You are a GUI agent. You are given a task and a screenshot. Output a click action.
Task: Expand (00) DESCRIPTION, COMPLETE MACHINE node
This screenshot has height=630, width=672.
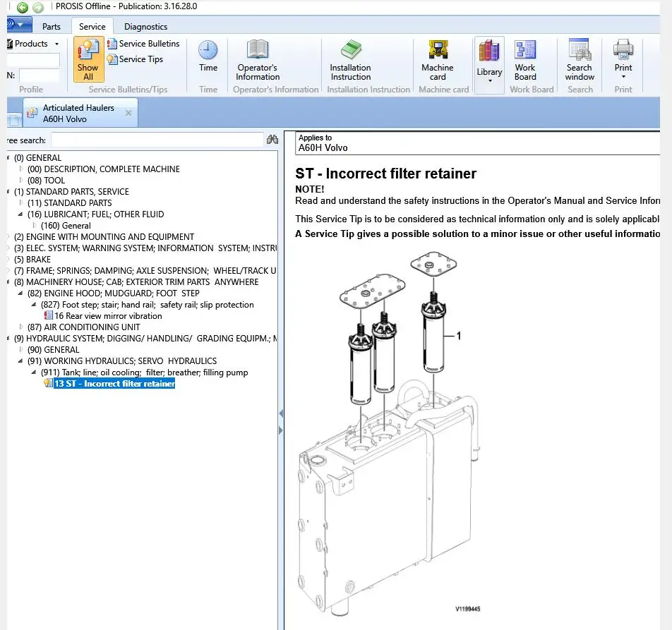(x=21, y=169)
